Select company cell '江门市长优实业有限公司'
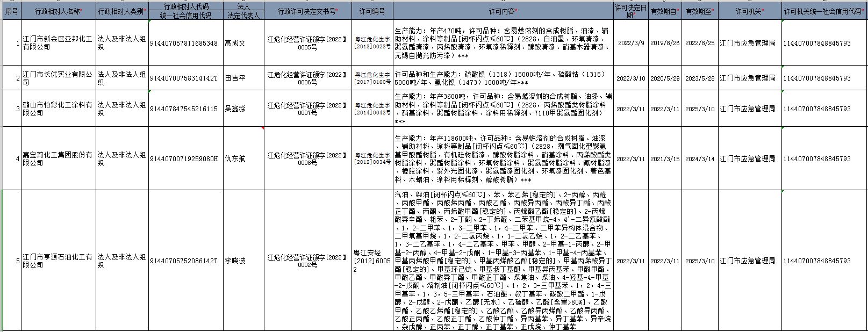The image size is (868, 332). [x=59, y=78]
